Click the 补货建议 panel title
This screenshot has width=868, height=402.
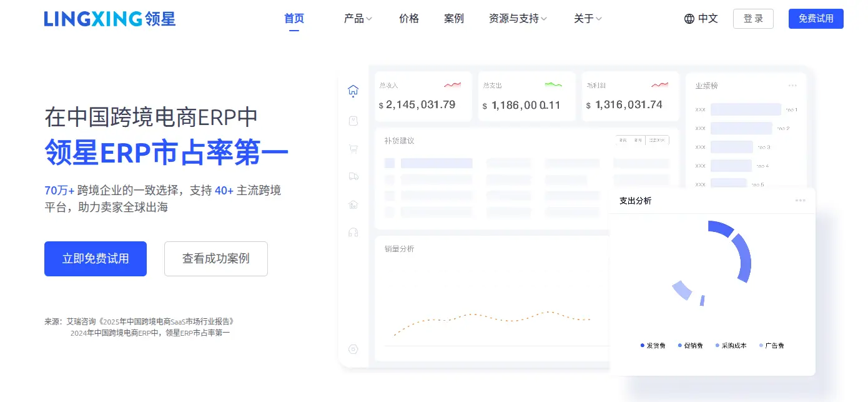tap(399, 141)
